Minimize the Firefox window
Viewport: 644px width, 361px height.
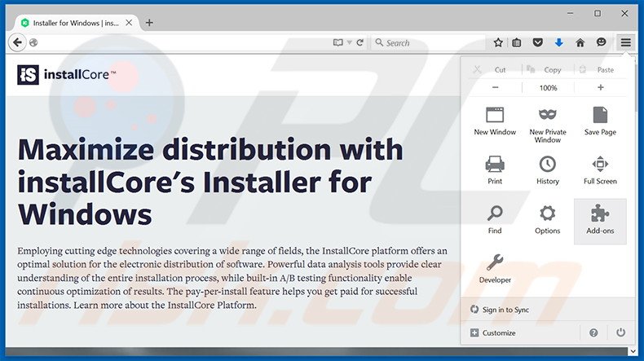coord(570,14)
